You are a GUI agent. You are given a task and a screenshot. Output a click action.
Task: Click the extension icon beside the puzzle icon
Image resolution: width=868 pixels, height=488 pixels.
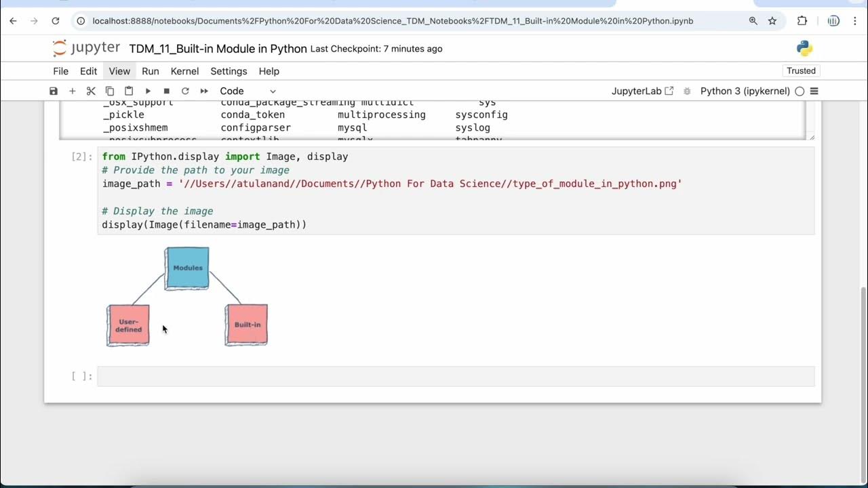tap(833, 21)
